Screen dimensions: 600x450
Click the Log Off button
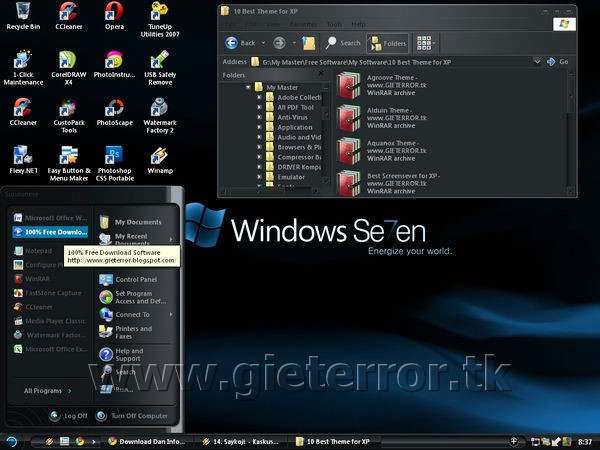click(69, 416)
